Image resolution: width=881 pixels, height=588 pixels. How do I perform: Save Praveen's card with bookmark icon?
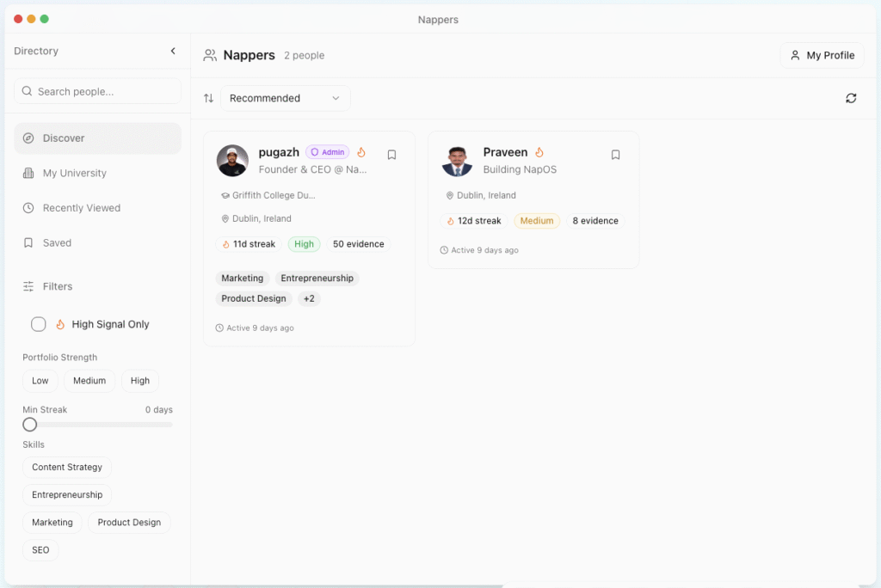(615, 155)
